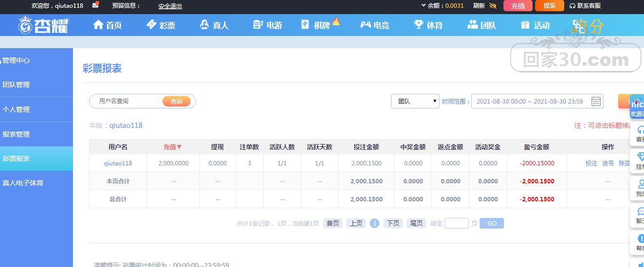Click the 活动 gift box icon

point(525,24)
